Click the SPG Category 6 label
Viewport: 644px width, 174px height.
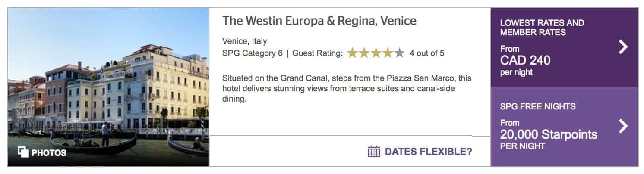252,53
